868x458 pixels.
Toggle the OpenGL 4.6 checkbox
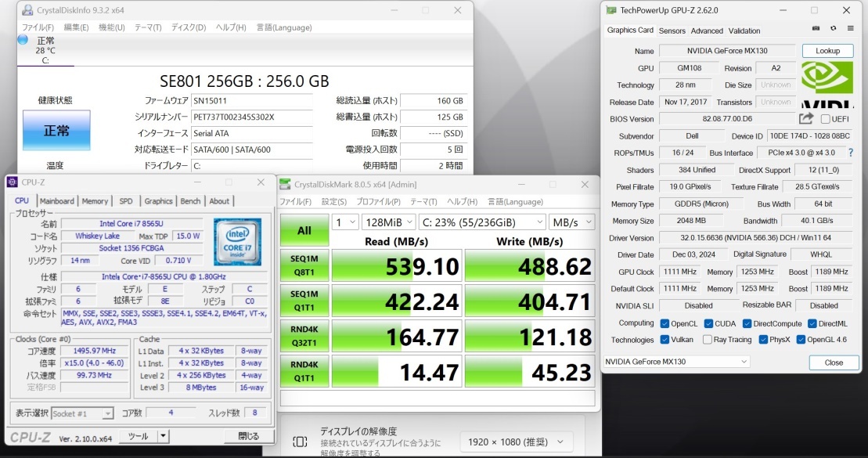pos(801,340)
